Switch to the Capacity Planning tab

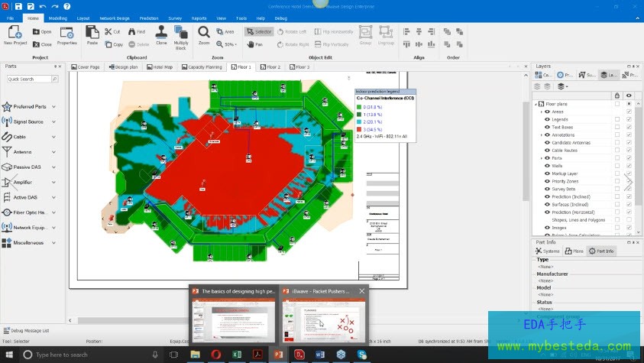point(202,67)
